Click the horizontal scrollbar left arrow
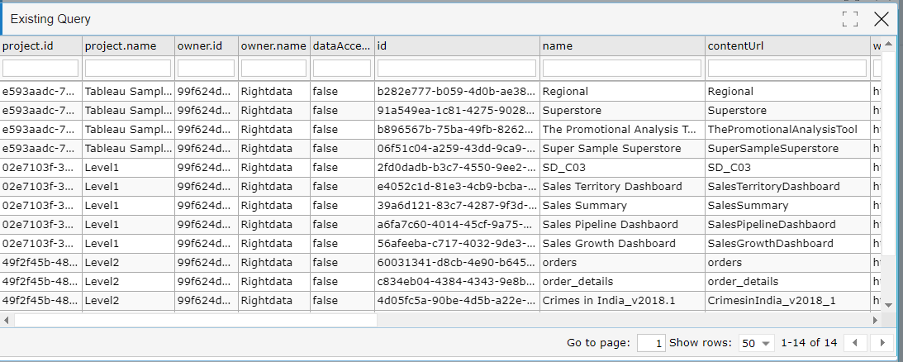904x362 pixels. point(6,319)
